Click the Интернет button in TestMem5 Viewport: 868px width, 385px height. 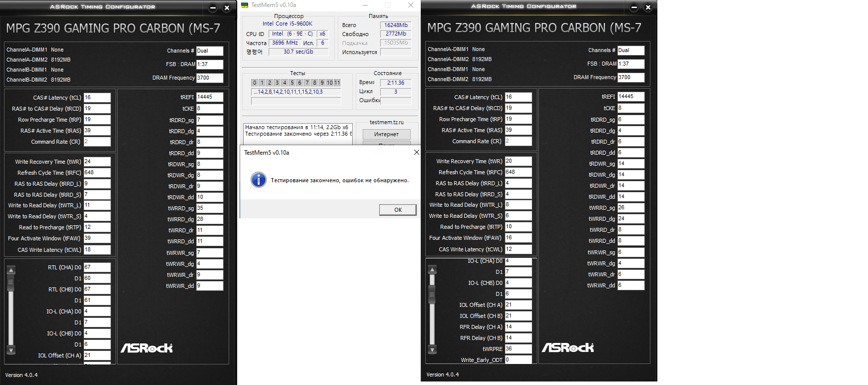click(386, 134)
